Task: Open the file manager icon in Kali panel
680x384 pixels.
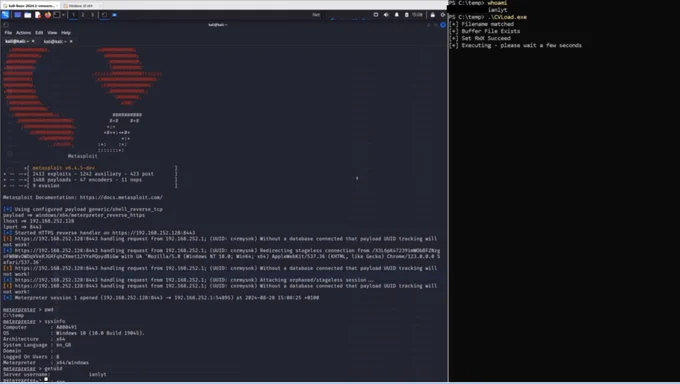Action: pyautogui.click(x=28, y=15)
